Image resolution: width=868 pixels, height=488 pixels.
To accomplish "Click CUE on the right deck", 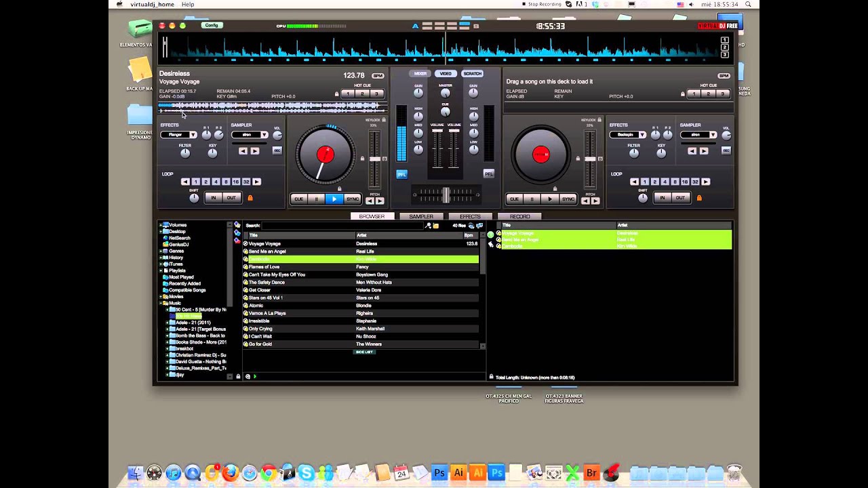I will click(515, 199).
